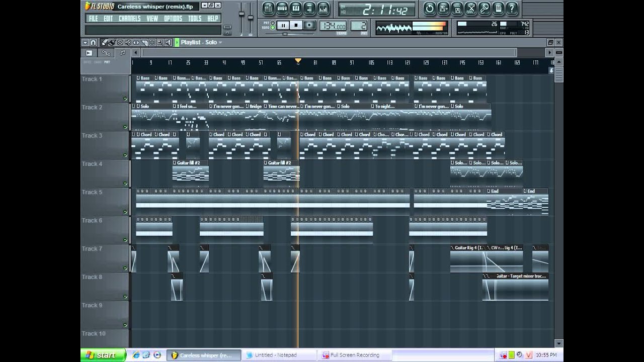This screenshot has width=644, height=362.
Task: Open the Playlist window from top panel
Action: 269,8
